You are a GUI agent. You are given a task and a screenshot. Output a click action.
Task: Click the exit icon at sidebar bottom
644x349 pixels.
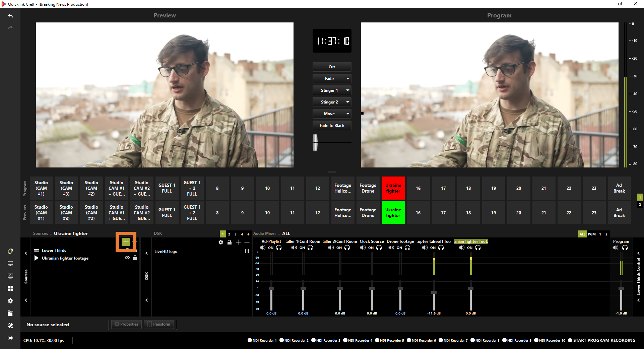click(10, 338)
